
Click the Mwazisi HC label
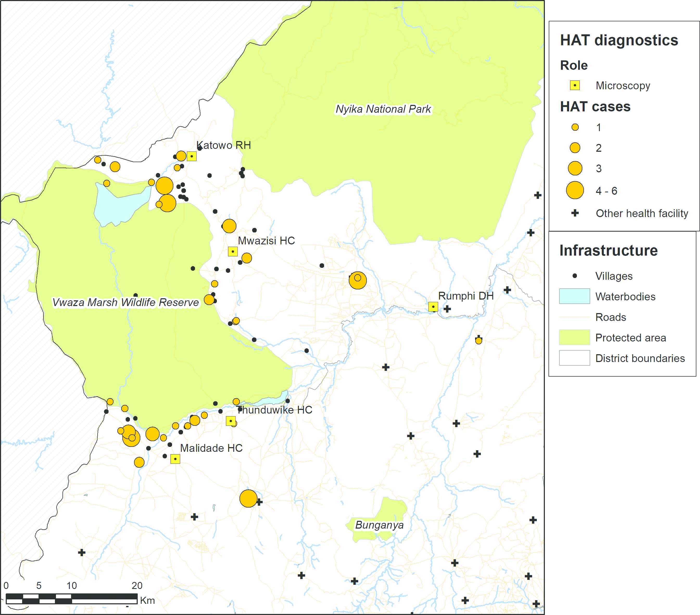click(x=267, y=241)
